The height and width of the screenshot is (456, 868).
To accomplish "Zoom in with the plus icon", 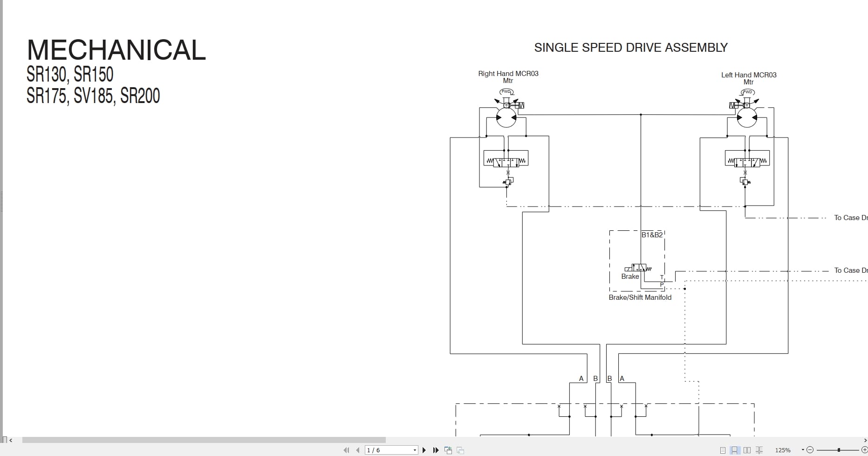I will (x=865, y=450).
